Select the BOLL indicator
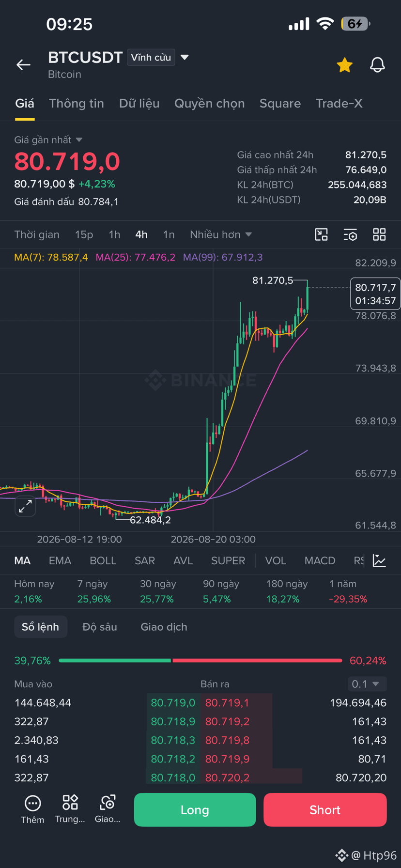Screen dimensions: 401x868 pos(103,560)
